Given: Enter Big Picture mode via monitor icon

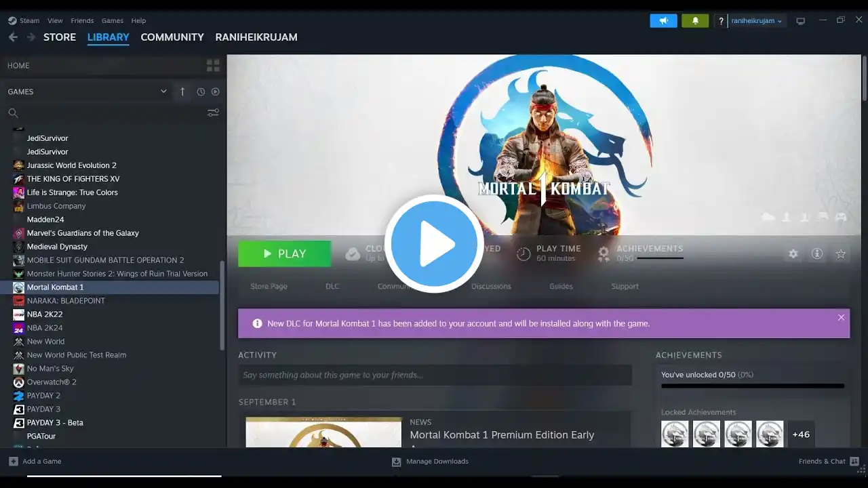Looking at the screenshot, I should [801, 21].
